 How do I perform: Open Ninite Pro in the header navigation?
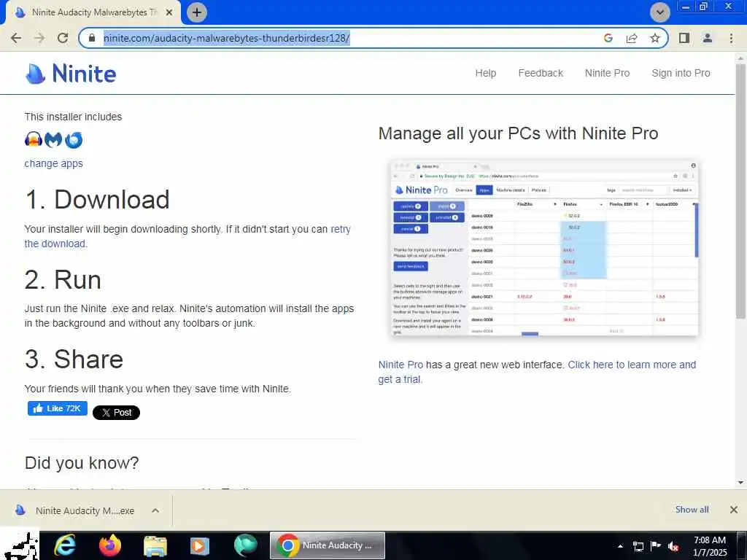click(608, 73)
